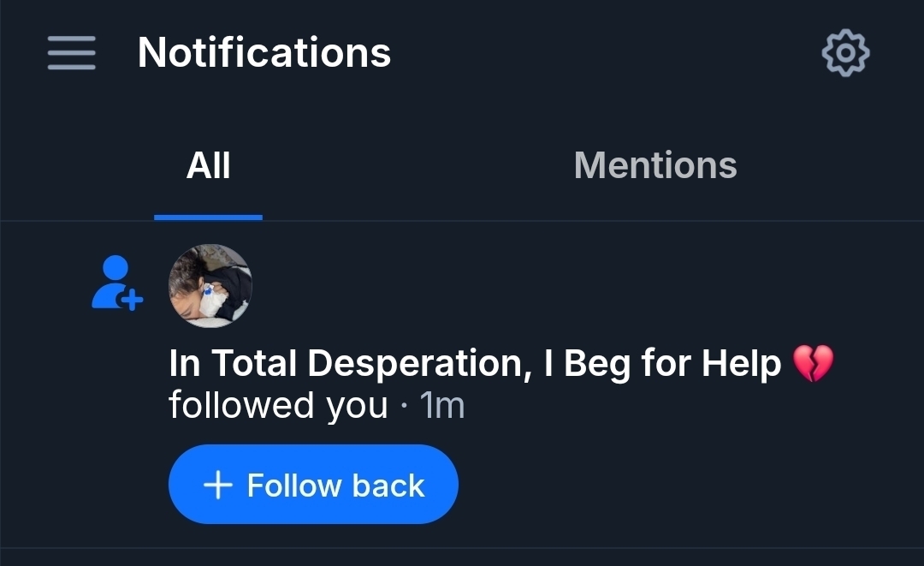Tap the "back" word on follow button
924x566 pixels.
pyautogui.click(x=388, y=486)
